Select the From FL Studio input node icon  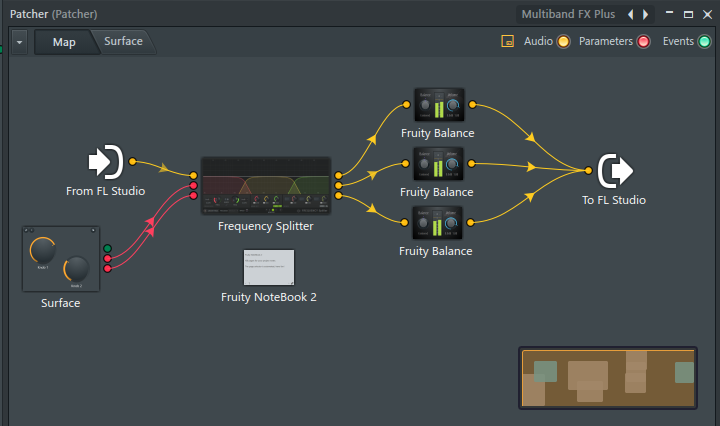106,162
